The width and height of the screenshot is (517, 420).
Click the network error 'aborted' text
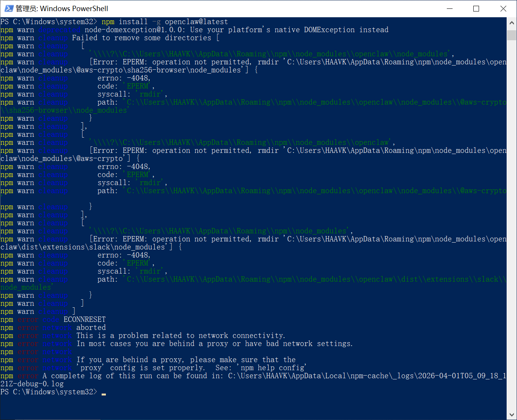tap(91, 328)
